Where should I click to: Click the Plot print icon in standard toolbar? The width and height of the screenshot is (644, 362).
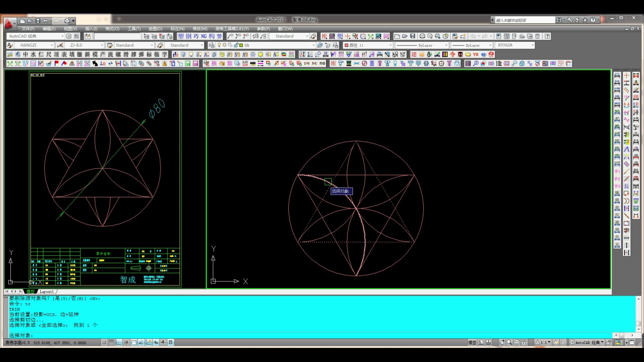[x=422, y=36]
